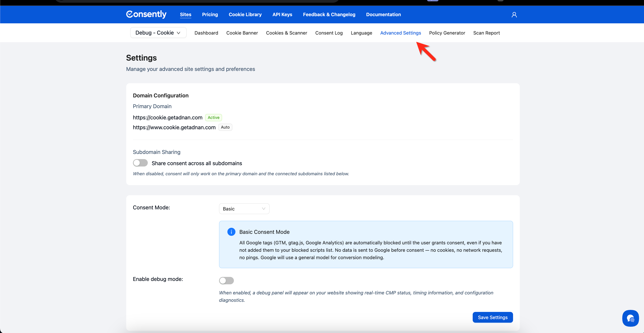Screen dimensions: 644x333
Task: Go to Sites in top navigation
Action: pos(185,15)
